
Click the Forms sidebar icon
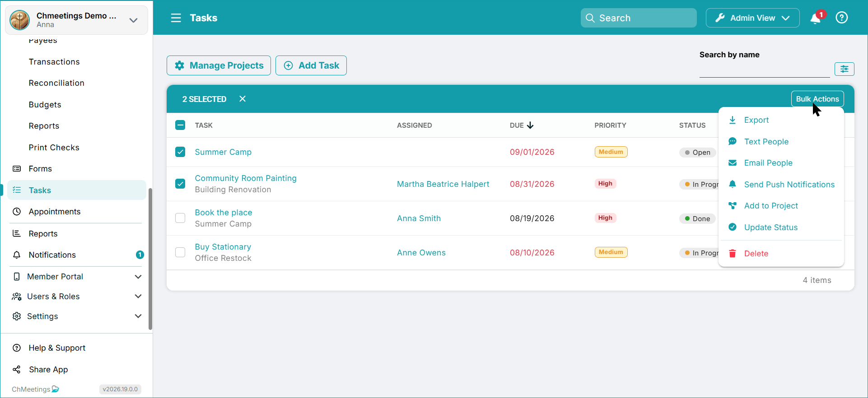point(17,169)
